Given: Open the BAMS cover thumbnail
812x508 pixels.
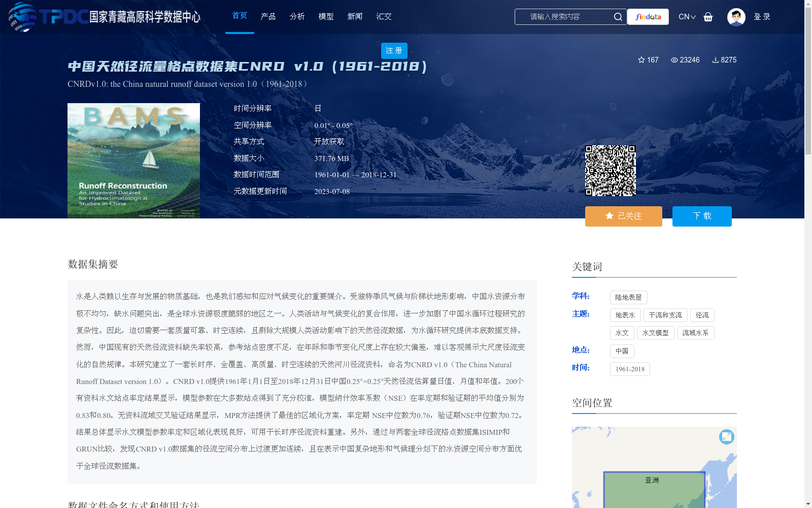Looking at the screenshot, I should click(133, 161).
